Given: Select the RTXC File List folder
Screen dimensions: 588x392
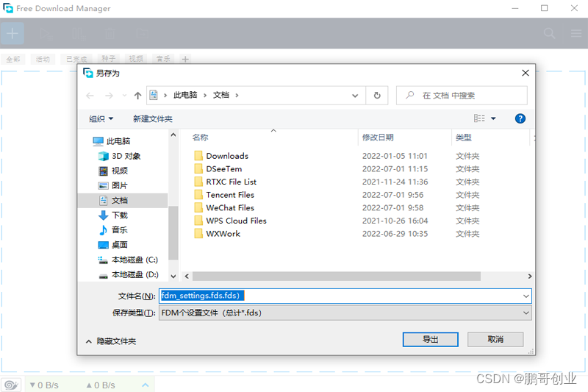Looking at the screenshot, I should 231,182.
